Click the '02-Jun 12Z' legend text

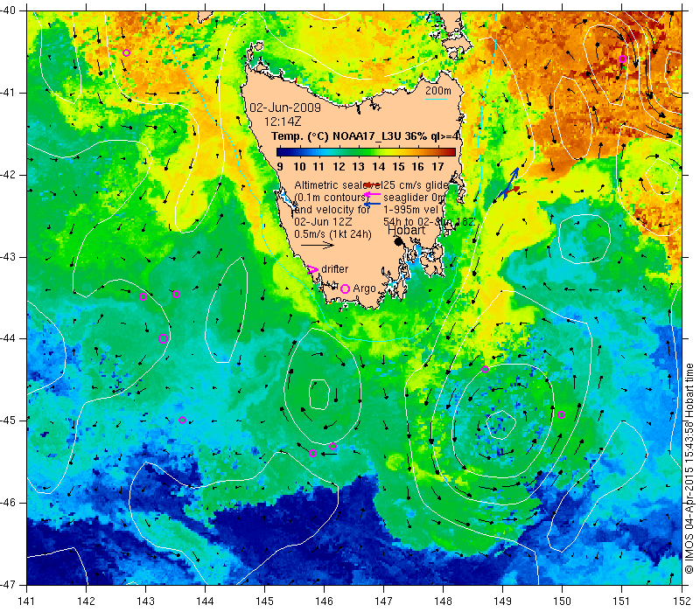point(323,222)
